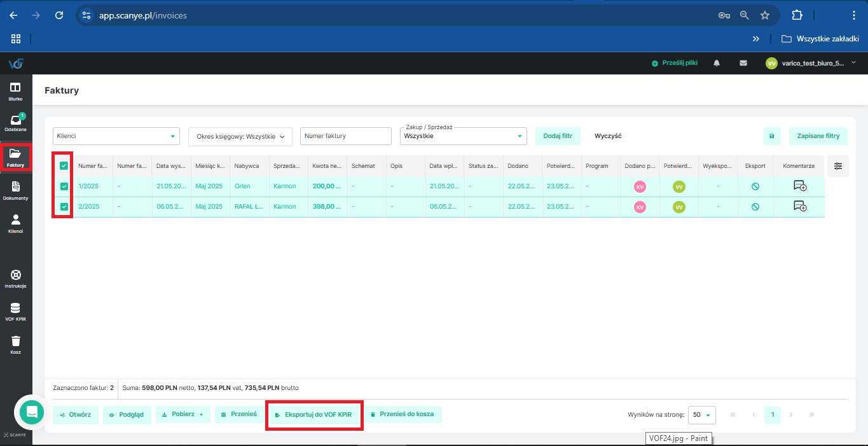Click the Otwórz button
868x446 pixels.
click(76, 414)
